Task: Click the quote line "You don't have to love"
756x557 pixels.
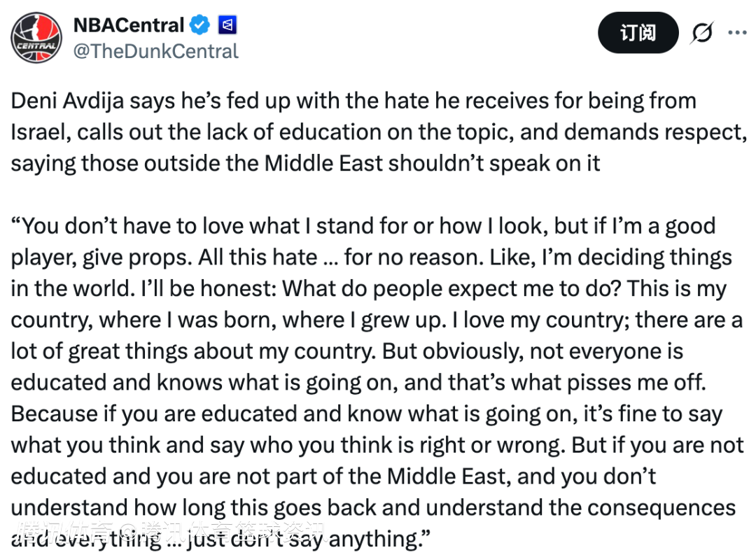Action: pos(363,226)
